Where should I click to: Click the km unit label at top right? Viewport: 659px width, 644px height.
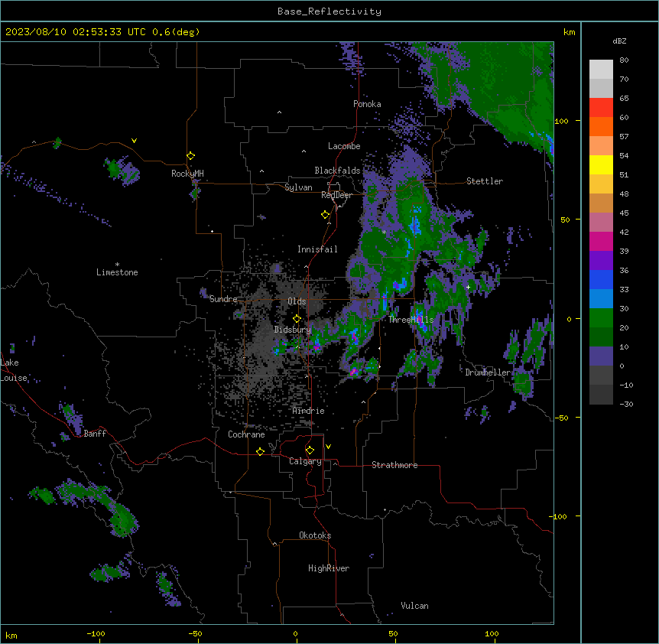569,32
